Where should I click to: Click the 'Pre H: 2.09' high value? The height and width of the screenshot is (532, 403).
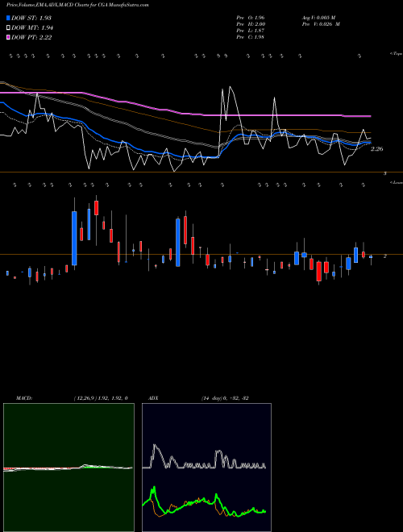(251, 24)
